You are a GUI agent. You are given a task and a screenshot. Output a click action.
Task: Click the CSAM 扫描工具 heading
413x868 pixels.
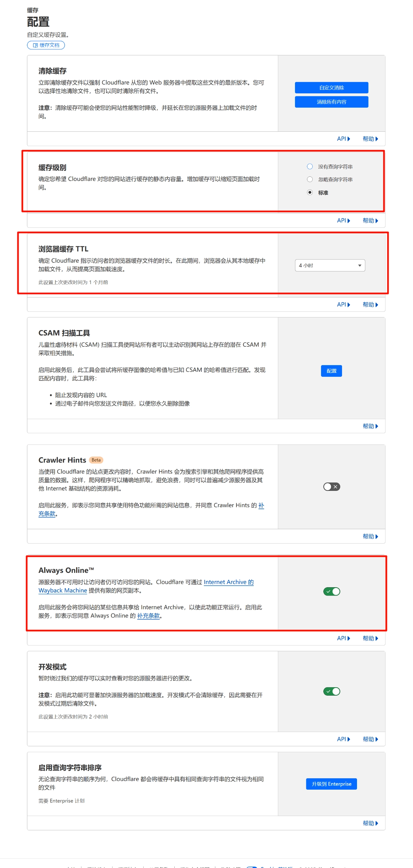coord(64,333)
